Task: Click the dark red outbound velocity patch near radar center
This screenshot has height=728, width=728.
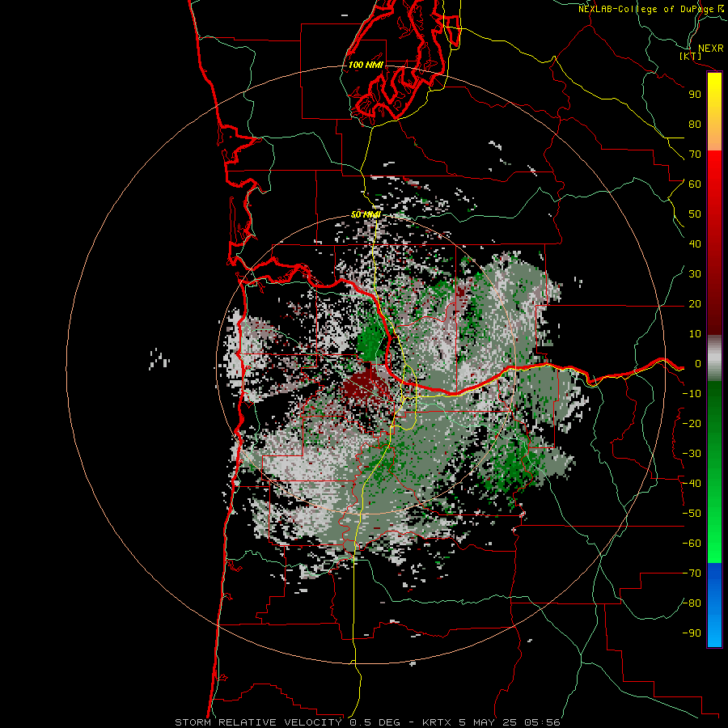Action: click(x=366, y=387)
